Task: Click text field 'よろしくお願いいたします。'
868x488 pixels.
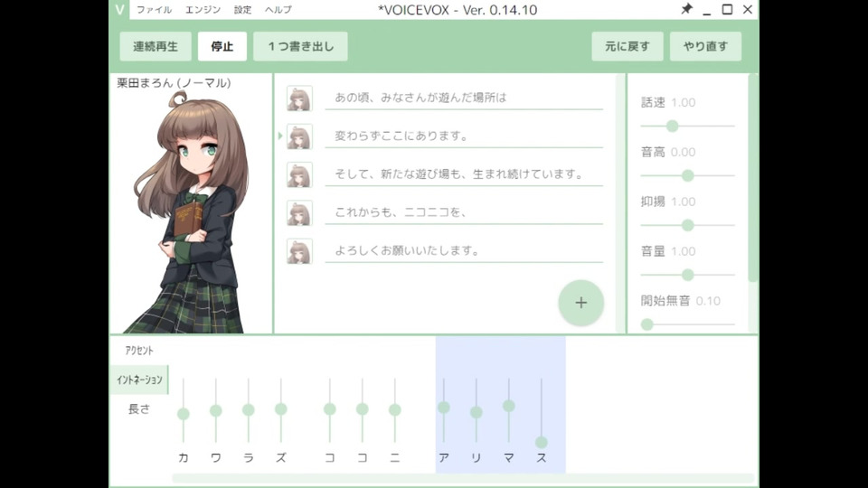Action: 464,250
